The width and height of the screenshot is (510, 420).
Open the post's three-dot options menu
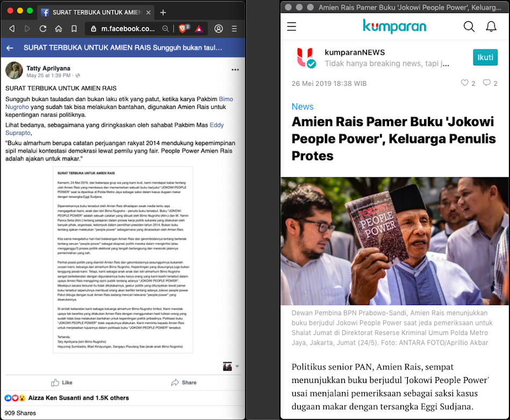tap(235, 70)
